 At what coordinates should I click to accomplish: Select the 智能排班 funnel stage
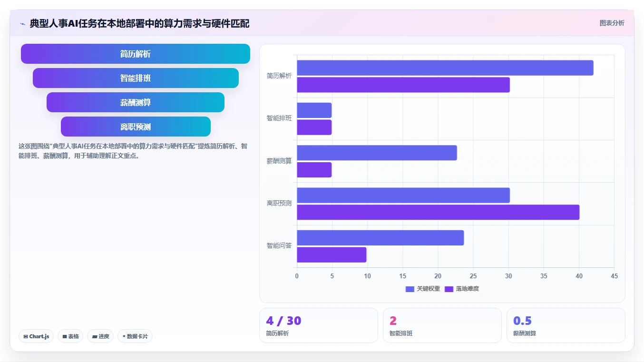point(136,78)
